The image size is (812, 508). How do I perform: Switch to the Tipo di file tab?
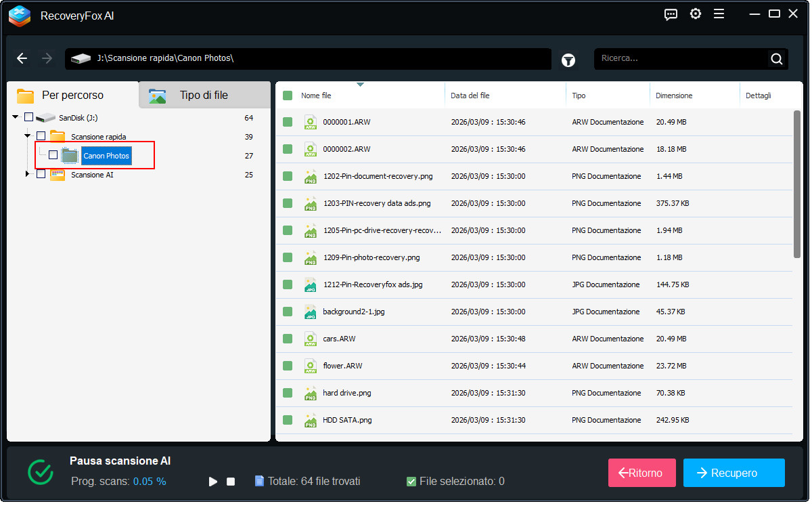[204, 96]
